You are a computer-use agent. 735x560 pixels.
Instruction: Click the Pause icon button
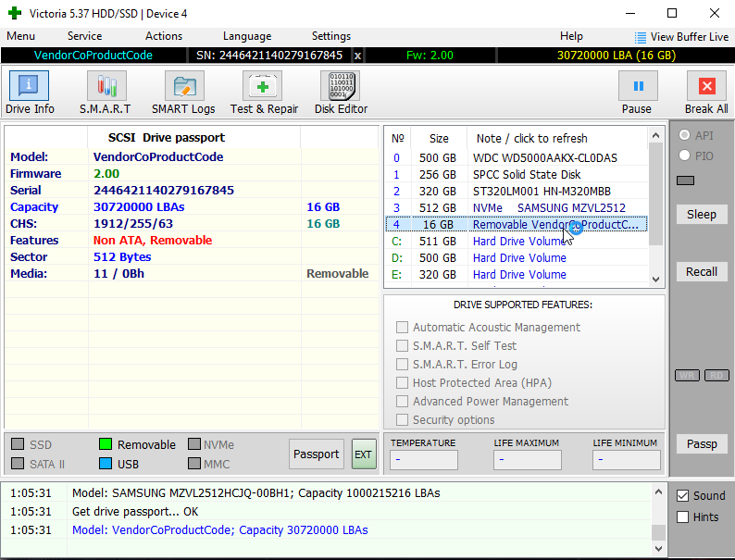click(x=638, y=86)
